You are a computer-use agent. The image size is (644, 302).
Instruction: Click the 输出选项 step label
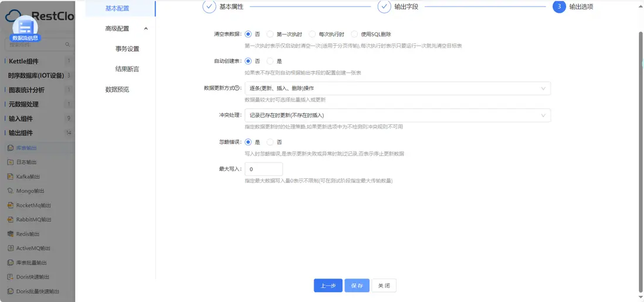click(x=581, y=6)
